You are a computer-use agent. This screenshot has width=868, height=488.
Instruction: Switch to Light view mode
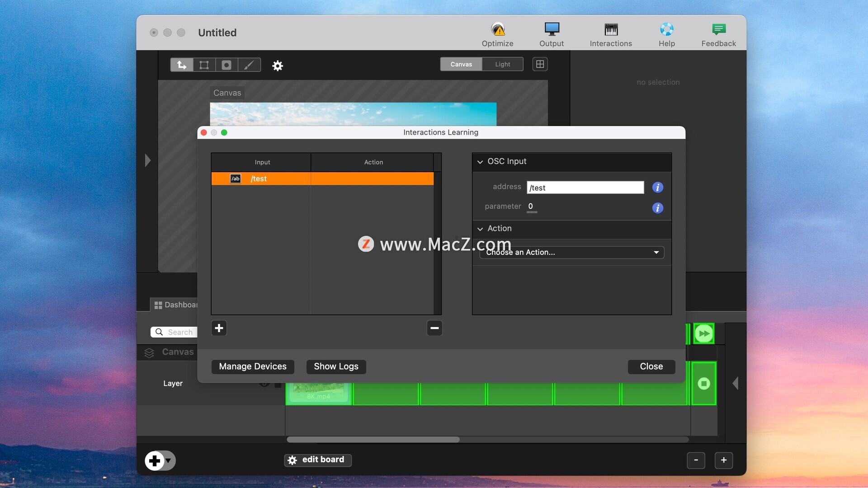[x=502, y=64]
